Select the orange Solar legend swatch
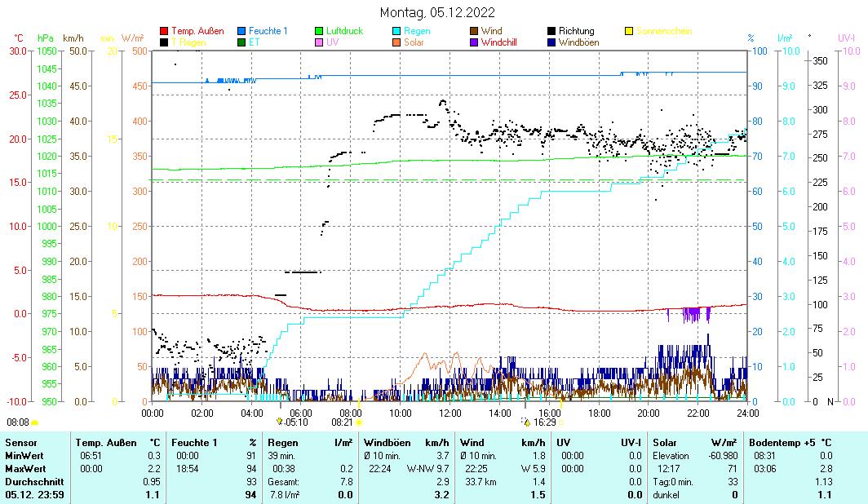Image resolution: width=868 pixels, height=504 pixels. click(396, 42)
